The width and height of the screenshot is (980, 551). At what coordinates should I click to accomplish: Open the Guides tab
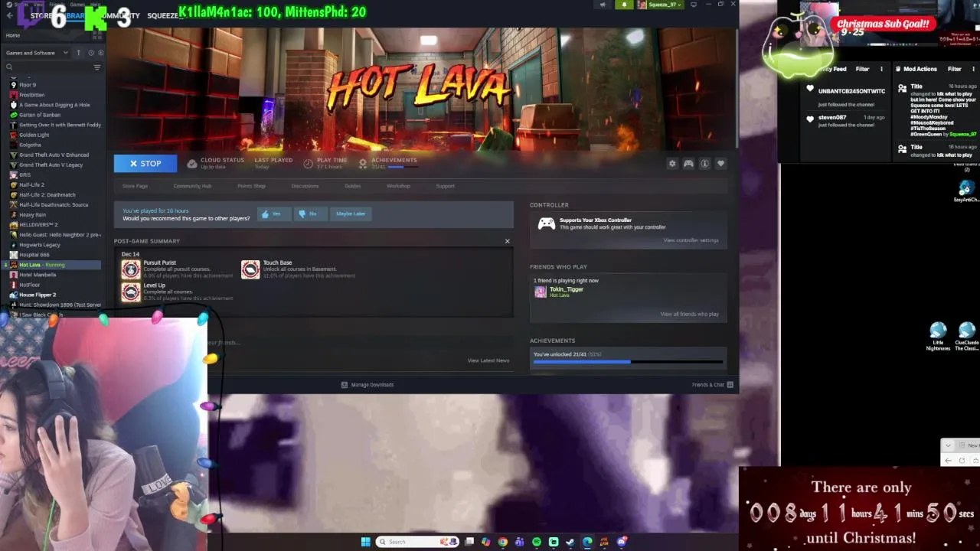tap(352, 186)
